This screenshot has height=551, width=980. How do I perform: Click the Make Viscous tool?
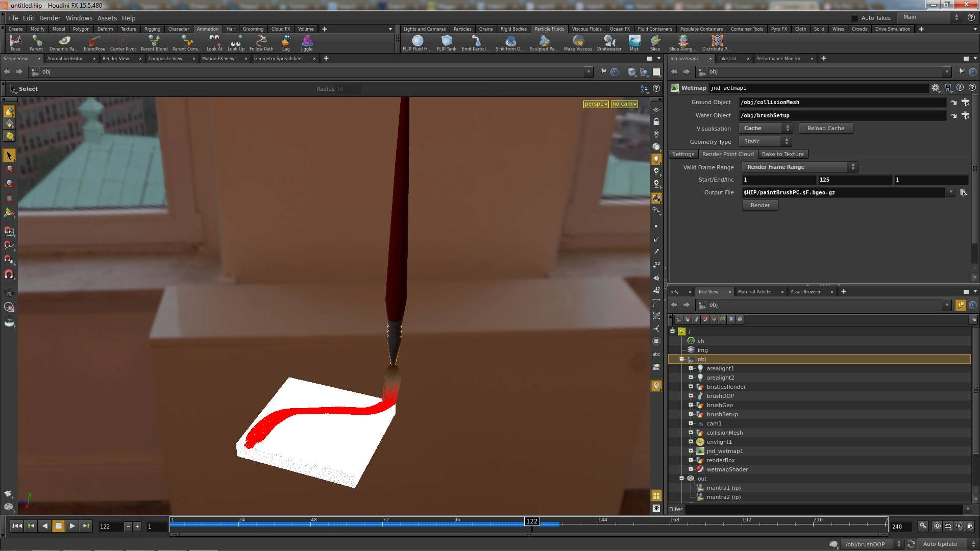[578, 43]
